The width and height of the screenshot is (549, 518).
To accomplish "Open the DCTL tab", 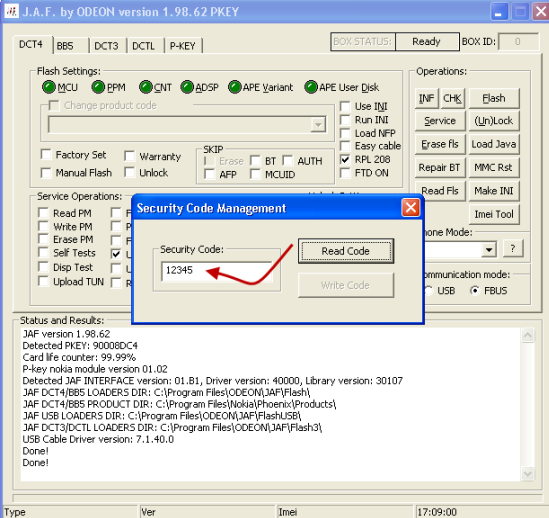I will tap(144, 46).
